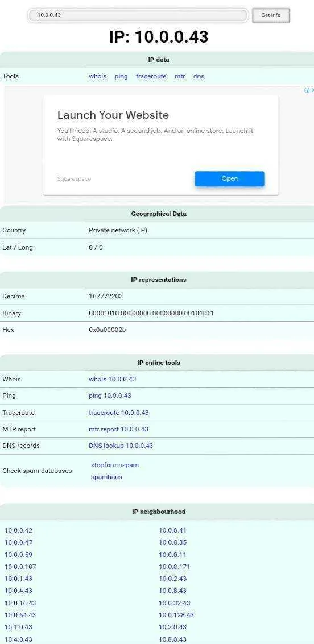
Task: Open the mtr tool link in IP data
Action: (180, 76)
